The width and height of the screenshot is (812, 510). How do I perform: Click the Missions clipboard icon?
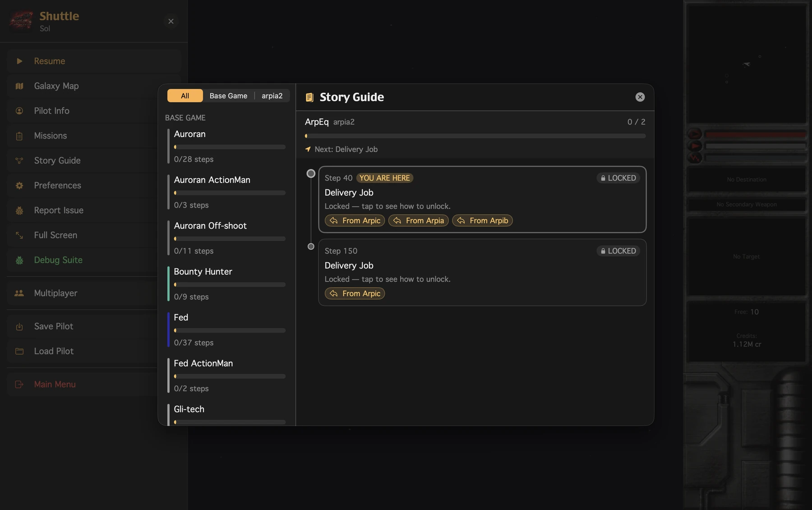[x=19, y=136]
